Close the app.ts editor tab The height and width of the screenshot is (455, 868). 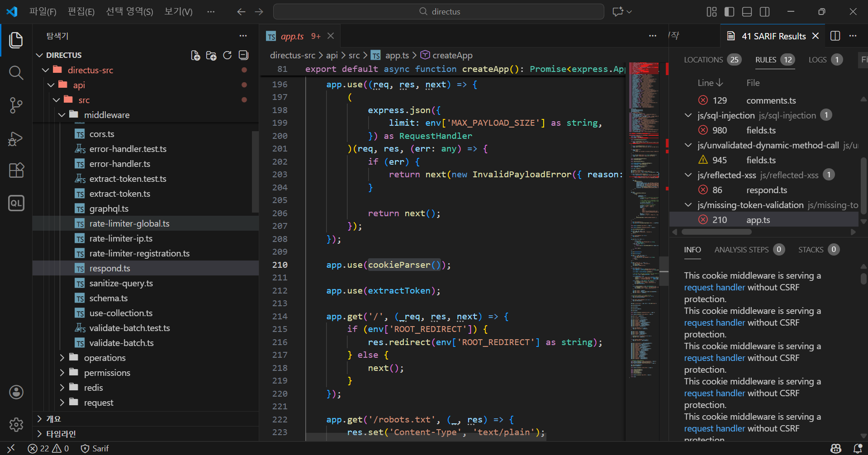(331, 36)
